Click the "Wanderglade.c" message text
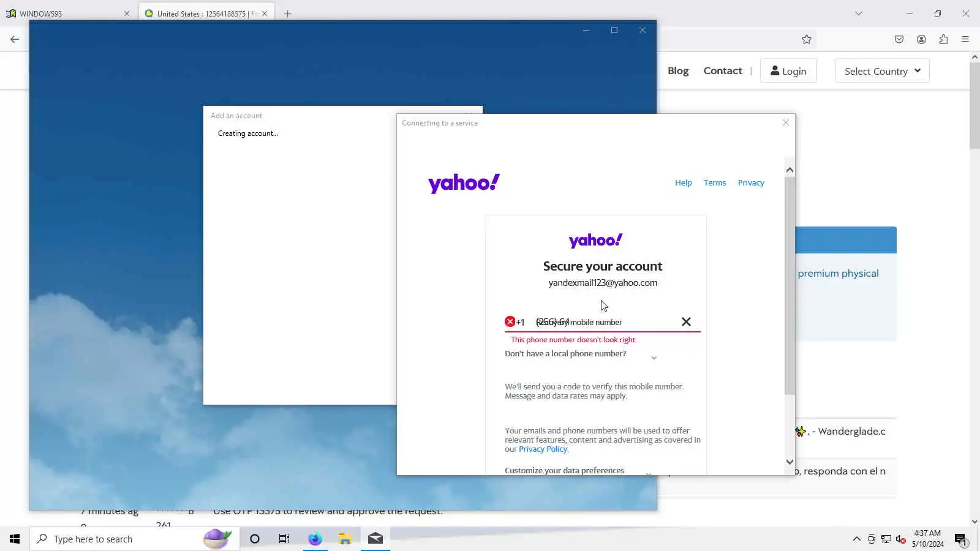980x551 pixels. pos(851,432)
